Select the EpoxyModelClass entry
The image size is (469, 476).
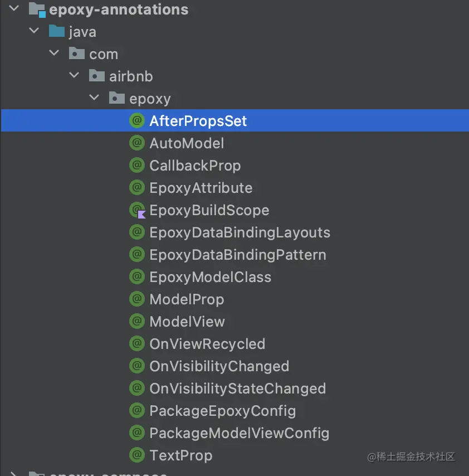pos(210,277)
